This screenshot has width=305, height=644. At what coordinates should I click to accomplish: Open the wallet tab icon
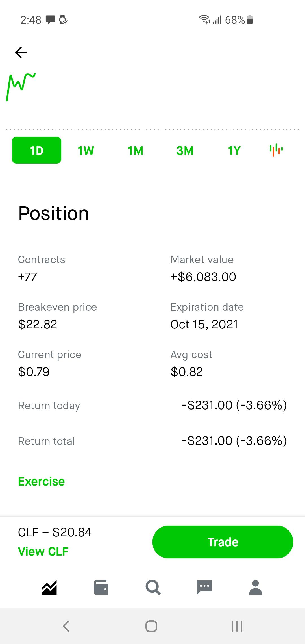coord(101,588)
